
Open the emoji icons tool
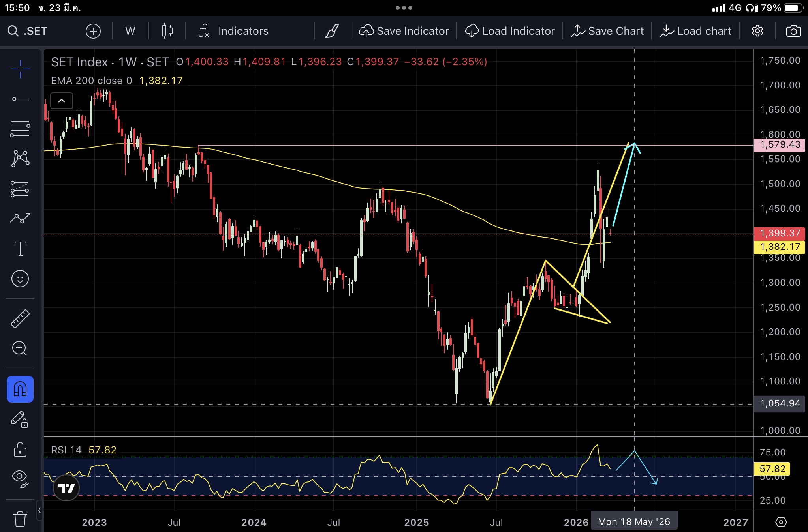[x=20, y=279]
